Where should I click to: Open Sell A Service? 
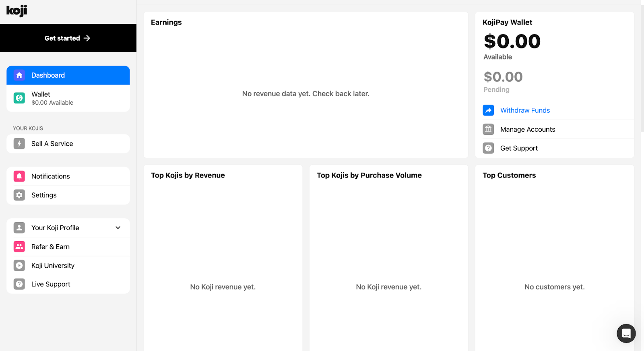(68, 144)
